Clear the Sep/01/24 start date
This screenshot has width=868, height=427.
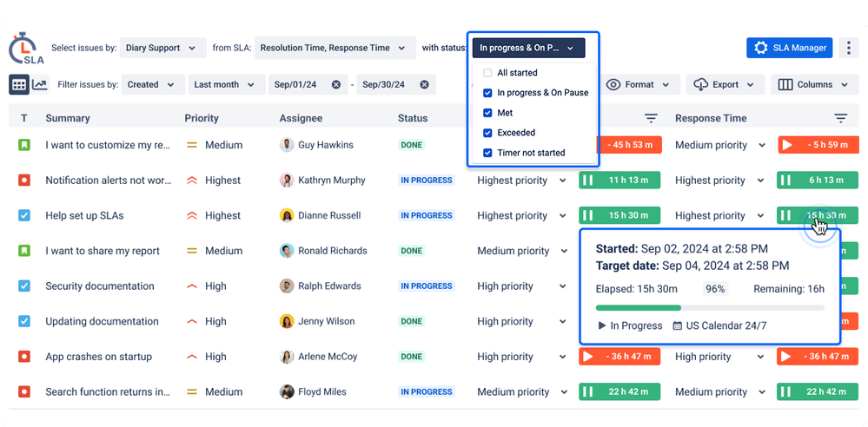[336, 85]
